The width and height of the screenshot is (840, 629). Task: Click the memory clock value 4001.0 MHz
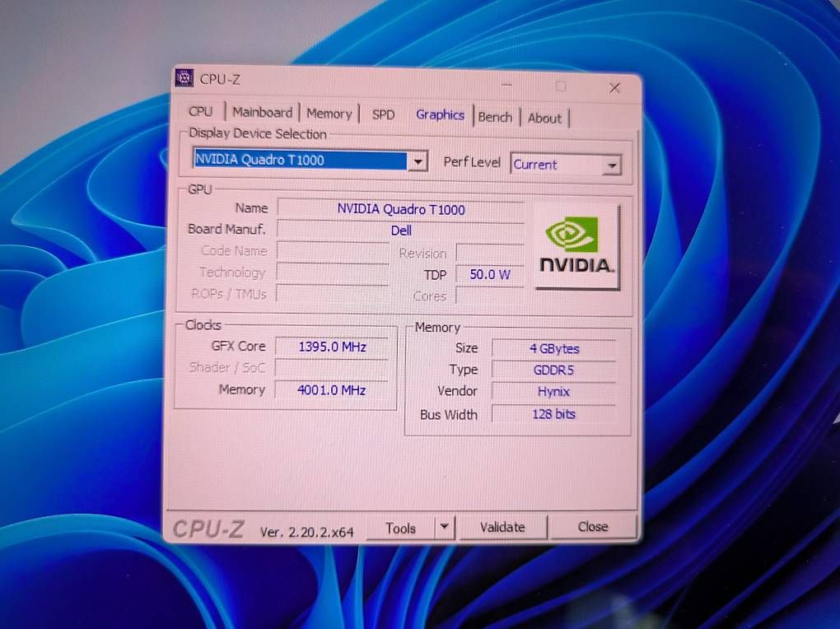click(332, 390)
